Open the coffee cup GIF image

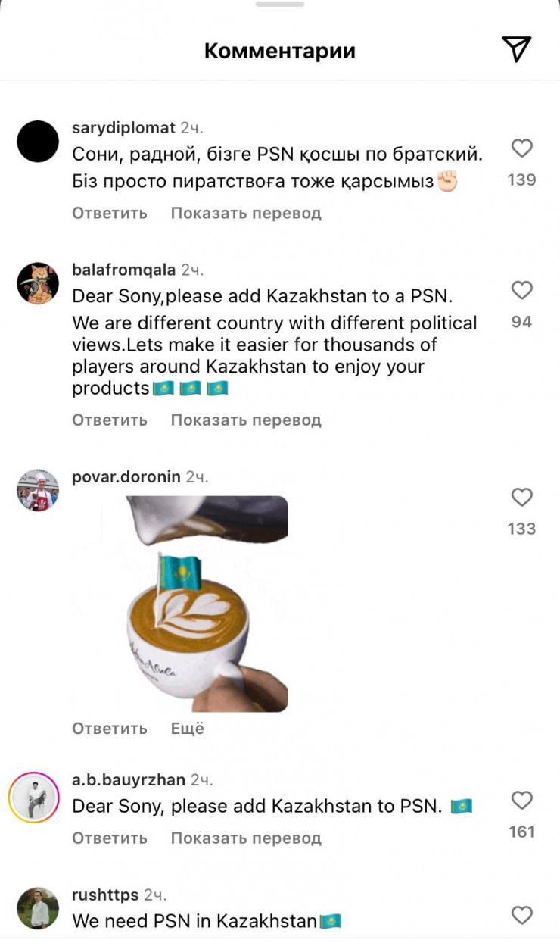click(x=180, y=604)
